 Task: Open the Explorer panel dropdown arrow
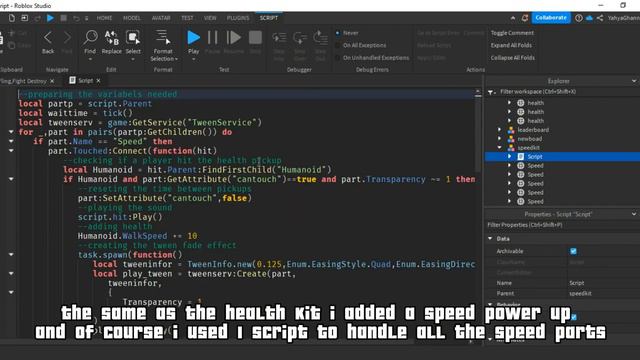[634, 81]
